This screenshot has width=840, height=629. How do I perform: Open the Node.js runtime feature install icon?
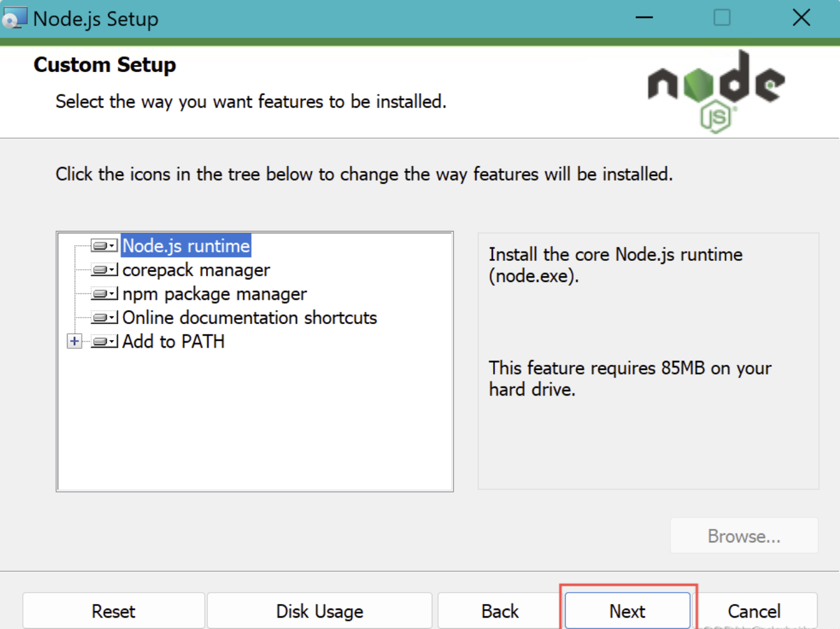coord(104,246)
